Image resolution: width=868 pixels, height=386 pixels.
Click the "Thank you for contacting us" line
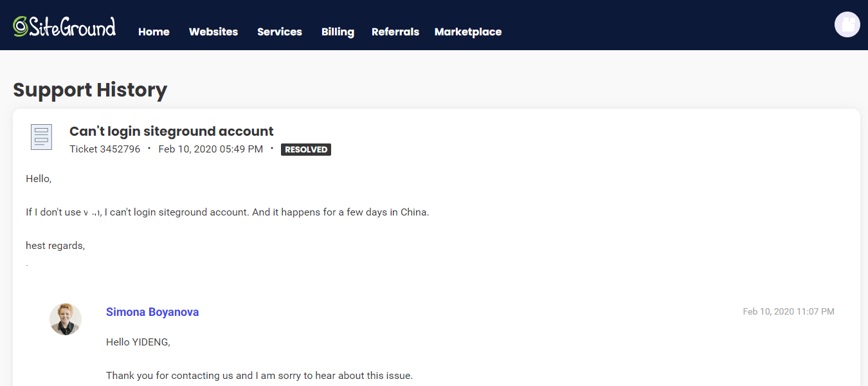tap(259, 375)
